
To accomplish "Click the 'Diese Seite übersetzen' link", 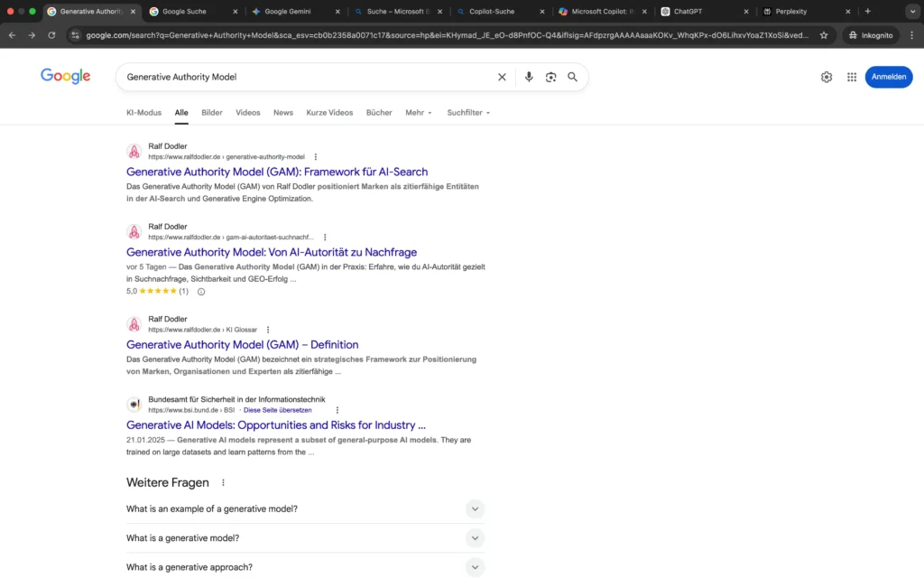I will click(276, 410).
